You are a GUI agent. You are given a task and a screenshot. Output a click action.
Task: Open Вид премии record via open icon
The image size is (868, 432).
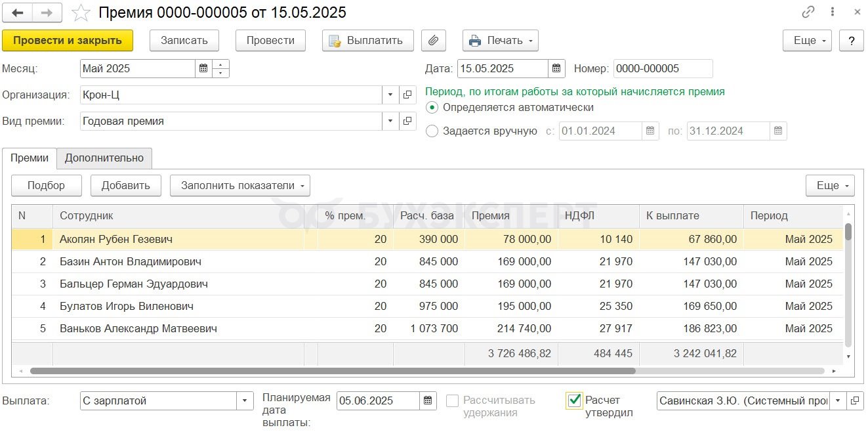coord(408,121)
